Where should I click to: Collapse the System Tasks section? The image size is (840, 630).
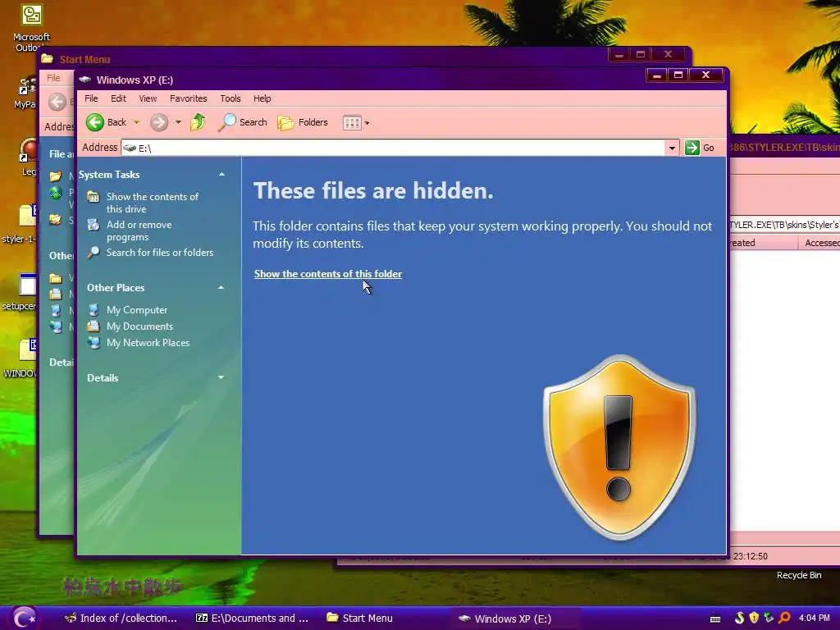tap(221, 174)
